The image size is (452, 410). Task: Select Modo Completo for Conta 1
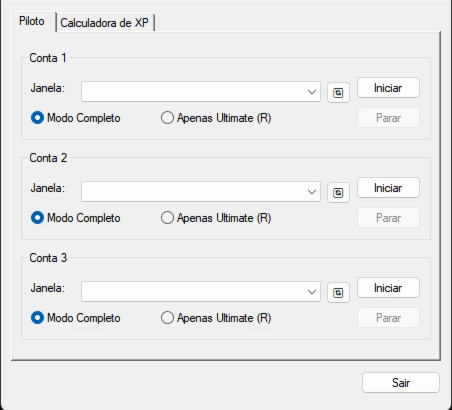[75, 118]
